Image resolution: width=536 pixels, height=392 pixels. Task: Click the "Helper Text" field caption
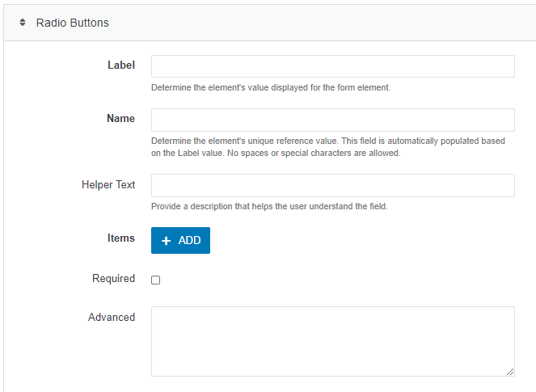[x=108, y=184]
